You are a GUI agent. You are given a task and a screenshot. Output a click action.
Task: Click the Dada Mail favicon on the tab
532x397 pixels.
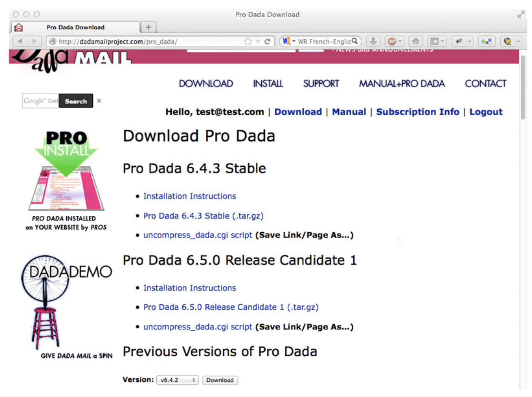(19, 27)
